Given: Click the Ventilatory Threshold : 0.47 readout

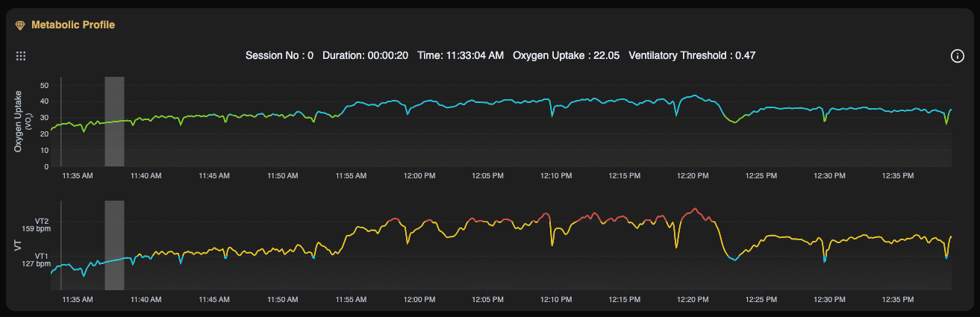Looking at the screenshot, I should pyautogui.click(x=693, y=55).
